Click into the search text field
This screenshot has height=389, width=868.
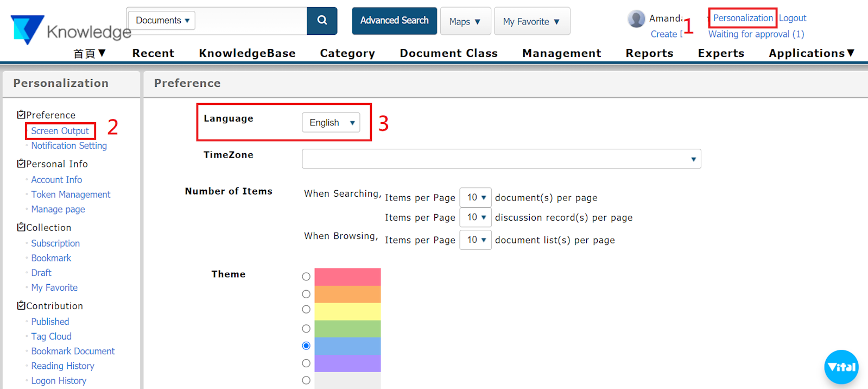coord(251,21)
